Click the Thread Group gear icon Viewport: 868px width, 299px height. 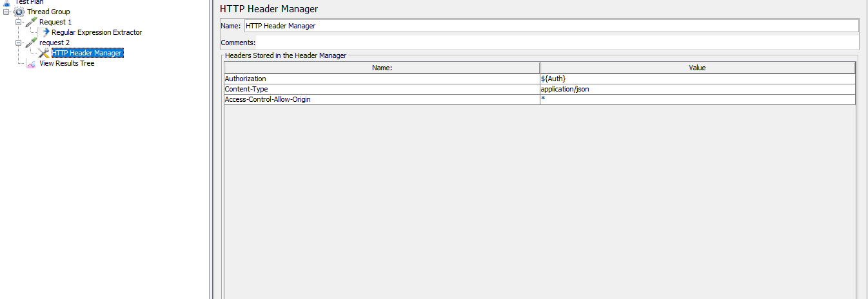(19, 12)
